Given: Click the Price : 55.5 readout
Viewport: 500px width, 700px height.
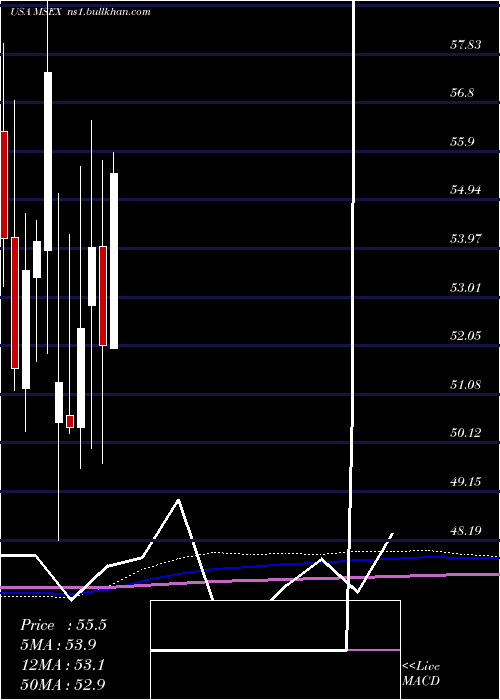Looking at the screenshot, I should tap(63, 625).
